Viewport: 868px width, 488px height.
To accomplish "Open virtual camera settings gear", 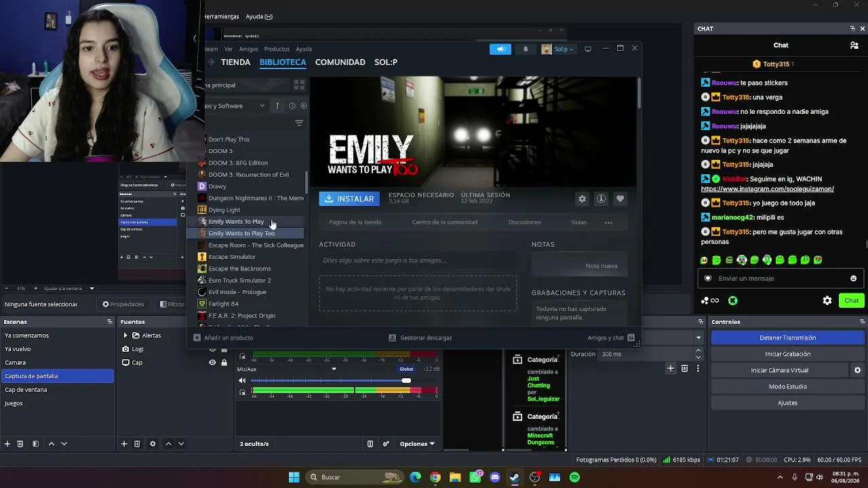I will [x=857, y=370].
